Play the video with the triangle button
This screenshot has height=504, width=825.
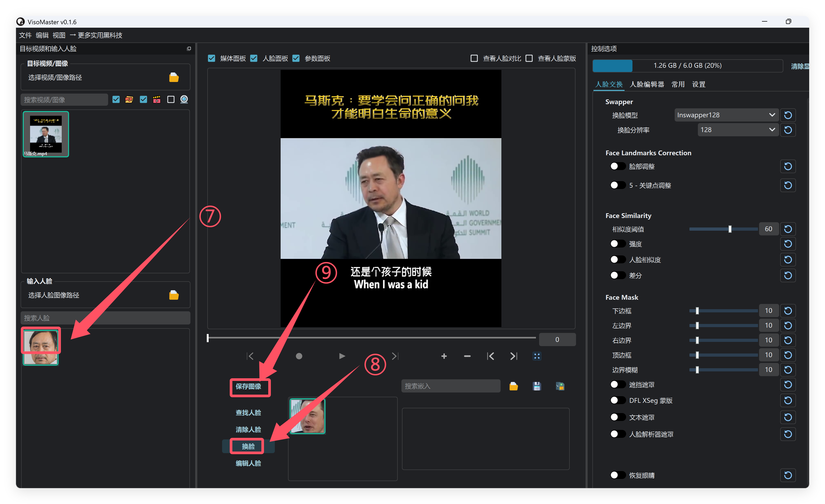pos(342,356)
